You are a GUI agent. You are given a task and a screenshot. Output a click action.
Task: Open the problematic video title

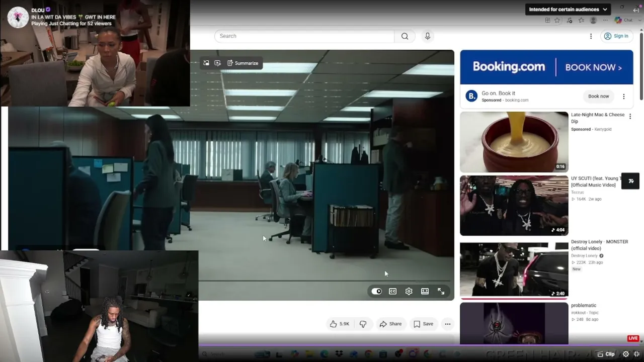pyautogui.click(x=584, y=305)
